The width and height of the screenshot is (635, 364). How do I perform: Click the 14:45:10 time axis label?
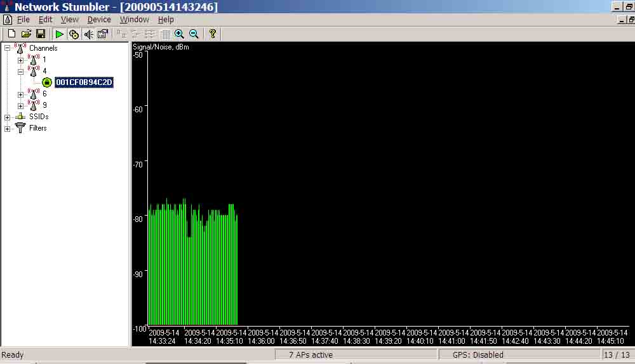click(610, 341)
